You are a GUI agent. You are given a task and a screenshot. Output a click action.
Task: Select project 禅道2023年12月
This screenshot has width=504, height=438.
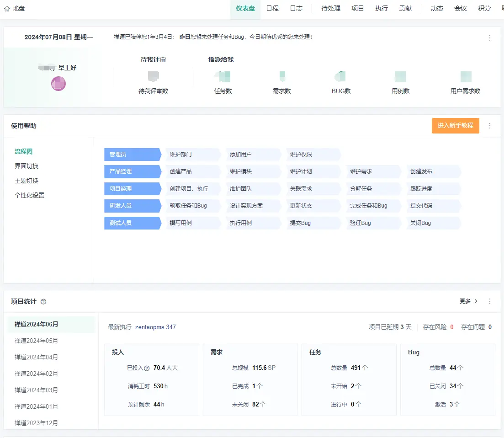(51, 423)
